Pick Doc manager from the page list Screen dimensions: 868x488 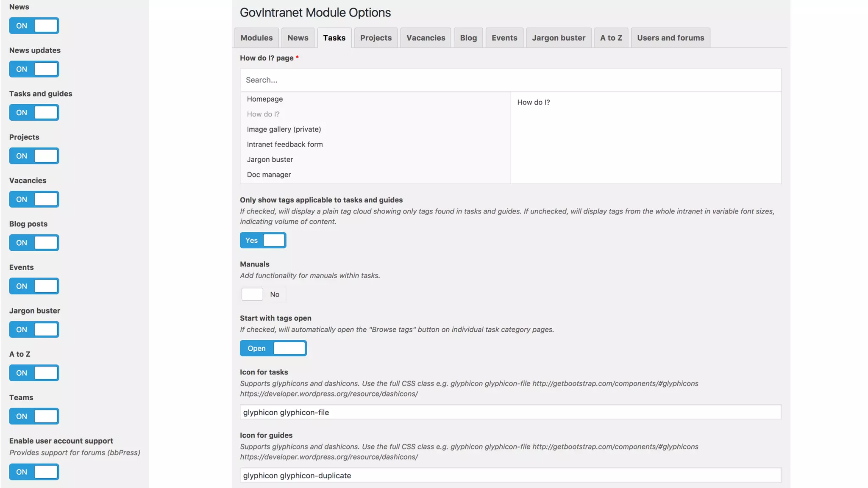(x=269, y=175)
